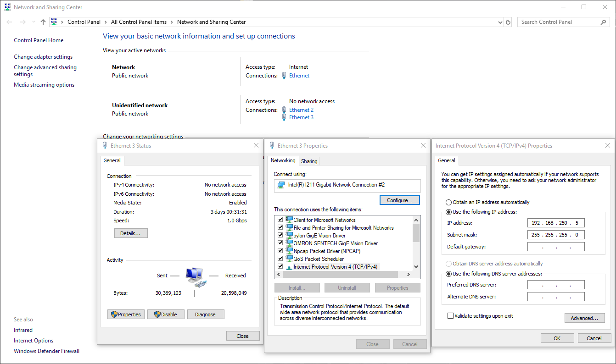Screen dimensions: 616x364
Task: Expand the chevron after Control Panel breadcrumb
Action: click(x=106, y=22)
